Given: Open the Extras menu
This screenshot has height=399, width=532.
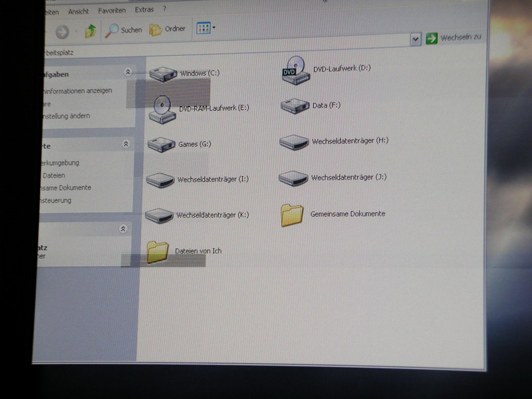Looking at the screenshot, I should [x=144, y=10].
